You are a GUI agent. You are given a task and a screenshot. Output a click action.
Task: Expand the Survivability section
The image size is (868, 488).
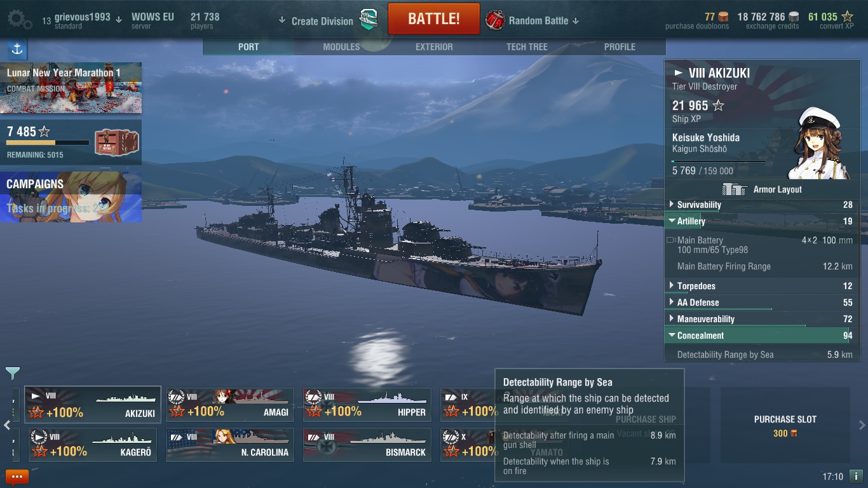760,205
